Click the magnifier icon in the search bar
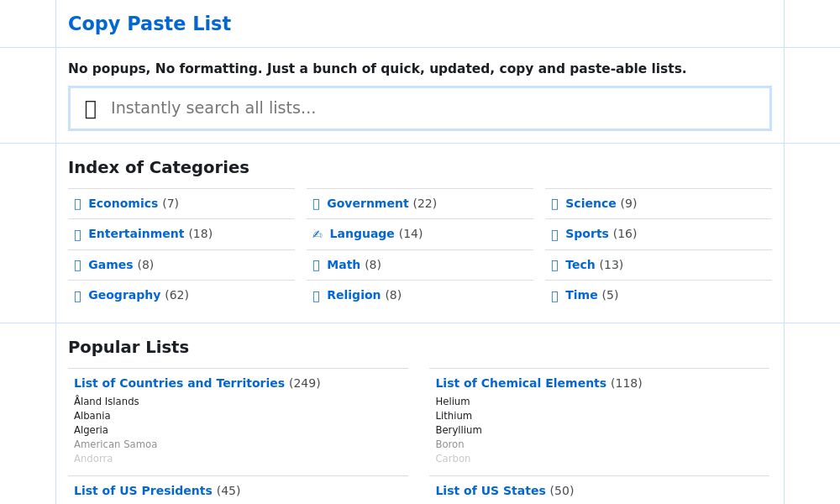 [91, 108]
